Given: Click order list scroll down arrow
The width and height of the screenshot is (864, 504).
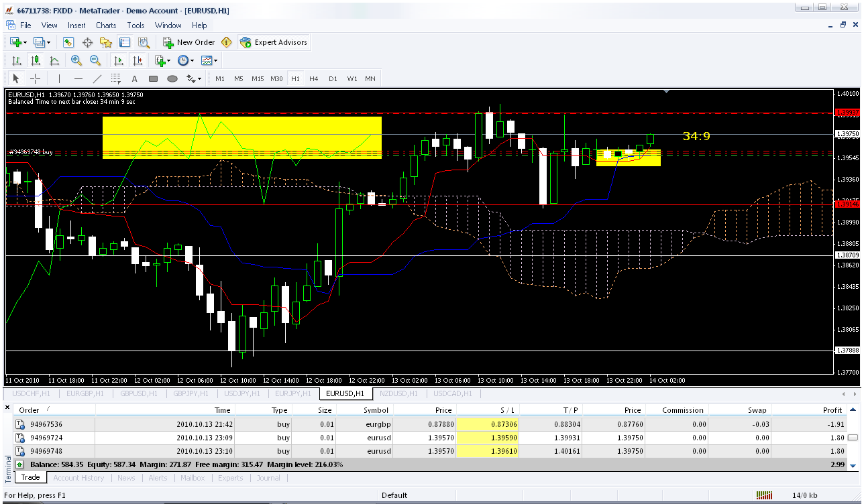Looking at the screenshot, I should pos(854,466).
